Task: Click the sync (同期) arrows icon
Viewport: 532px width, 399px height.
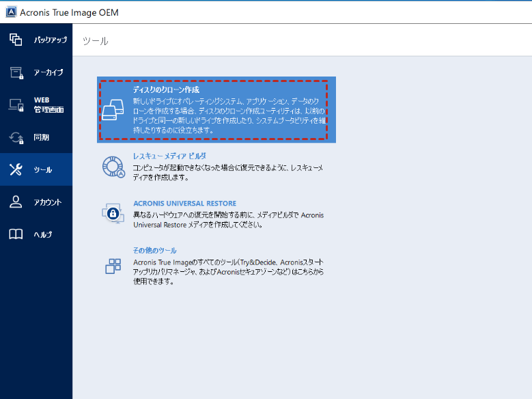Action: pyautogui.click(x=16, y=137)
